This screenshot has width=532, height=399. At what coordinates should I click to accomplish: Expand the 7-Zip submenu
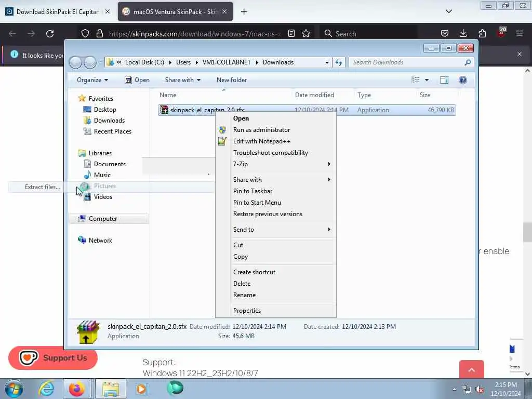click(x=329, y=164)
